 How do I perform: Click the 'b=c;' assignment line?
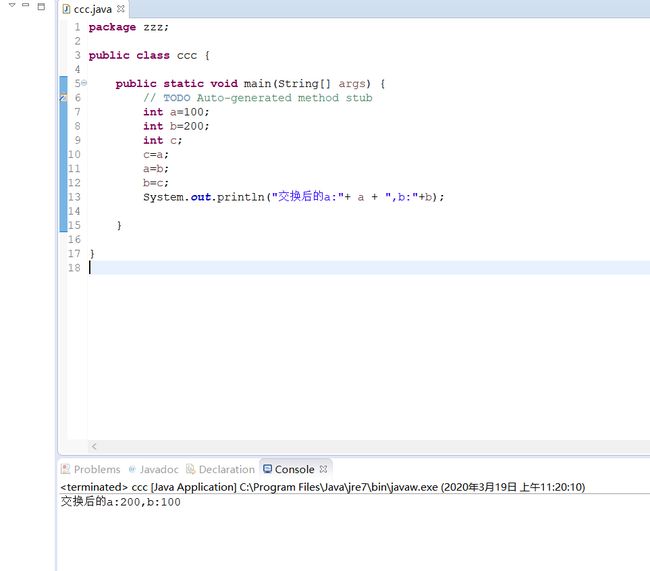tap(156, 183)
